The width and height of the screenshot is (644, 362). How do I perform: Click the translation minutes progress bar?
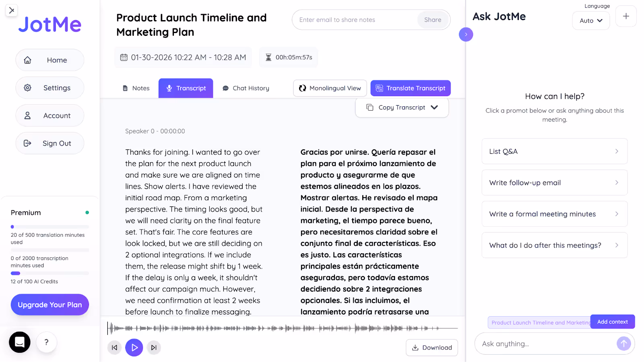coord(50,227)
